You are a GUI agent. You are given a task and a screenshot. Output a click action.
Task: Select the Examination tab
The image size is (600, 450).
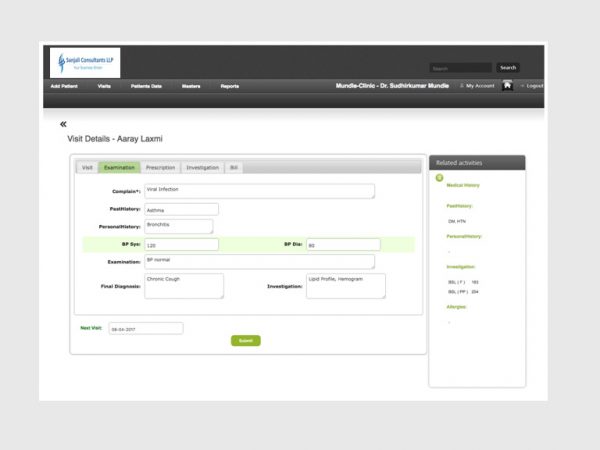click(119, 168)
